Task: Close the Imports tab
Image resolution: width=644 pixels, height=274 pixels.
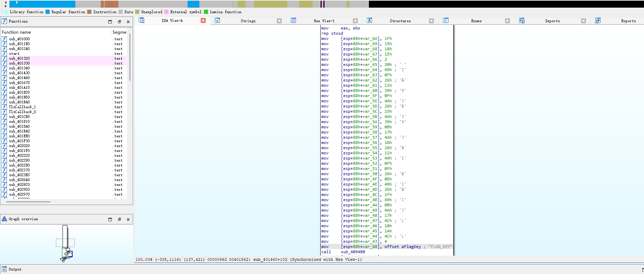Action: click(x=584, y=21)
